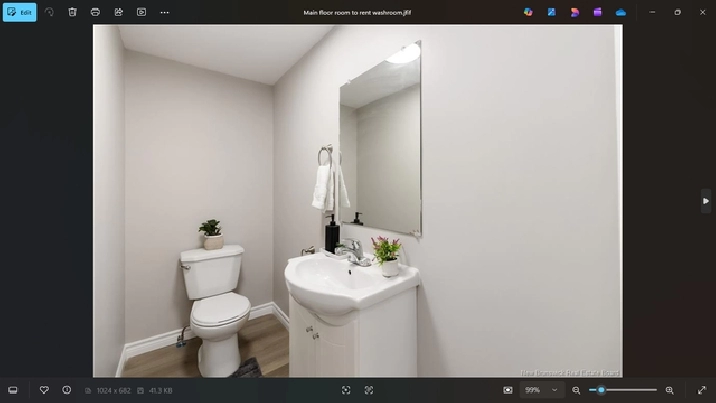Screen dimensions: 716x403
Task: Go to next photo arrow
Action: [706, 201]
